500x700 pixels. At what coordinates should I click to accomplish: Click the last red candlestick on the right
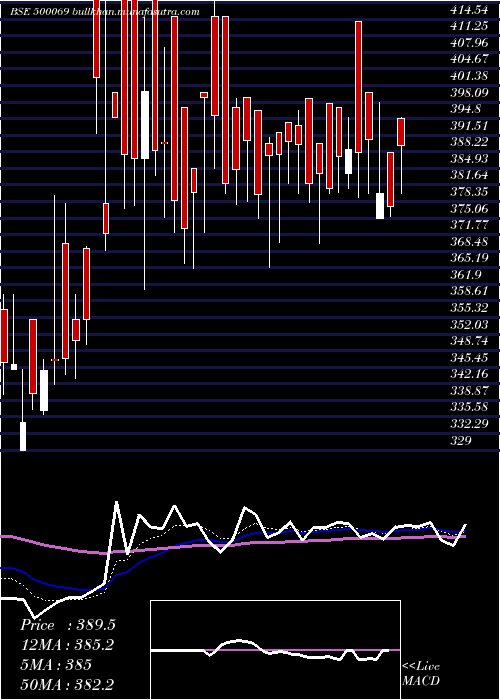[x=401, y=132]
